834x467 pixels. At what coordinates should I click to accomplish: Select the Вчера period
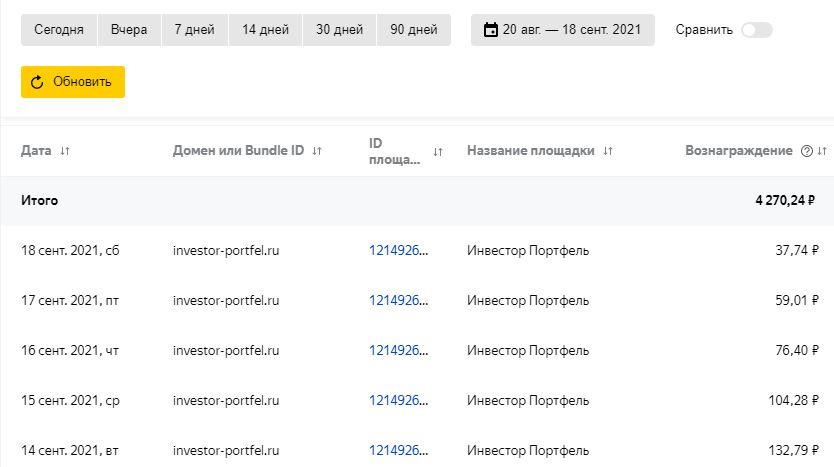pyautogui.click(x=129, y=30)
